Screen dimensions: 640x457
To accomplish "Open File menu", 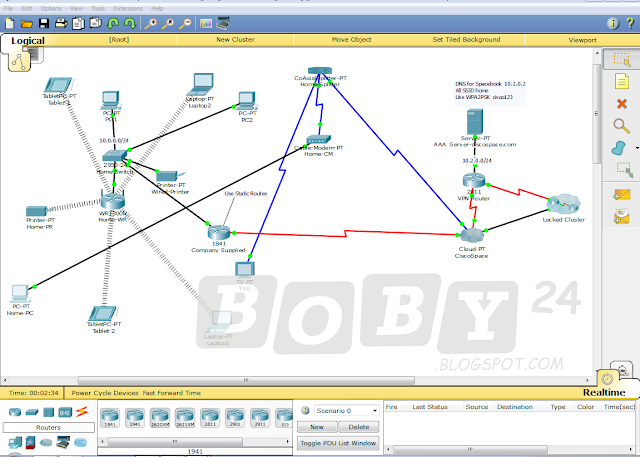I will click(8, 8).
